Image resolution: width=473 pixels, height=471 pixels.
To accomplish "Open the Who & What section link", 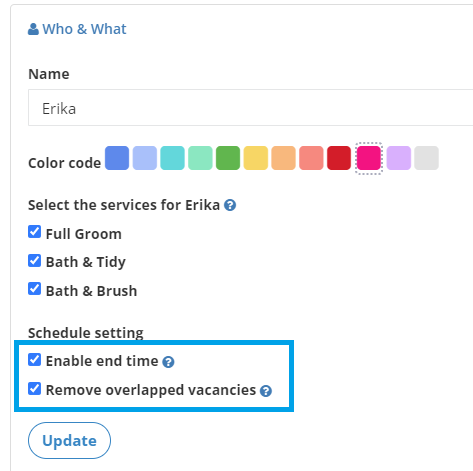I will pyautogui.click(x=84, y=29).
